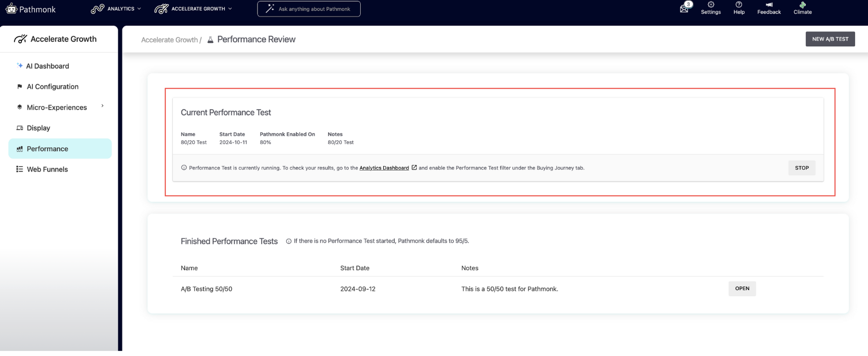The image size is (868, 356).
Task: Click 'This is a 50/50 test for Pathmonk.' note
Action: (x=509, y=289)
